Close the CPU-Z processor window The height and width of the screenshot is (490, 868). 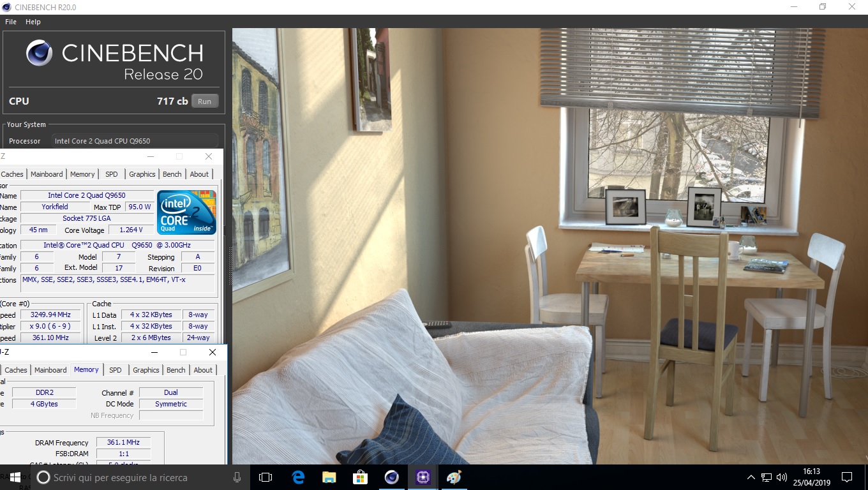coord(209,156)
